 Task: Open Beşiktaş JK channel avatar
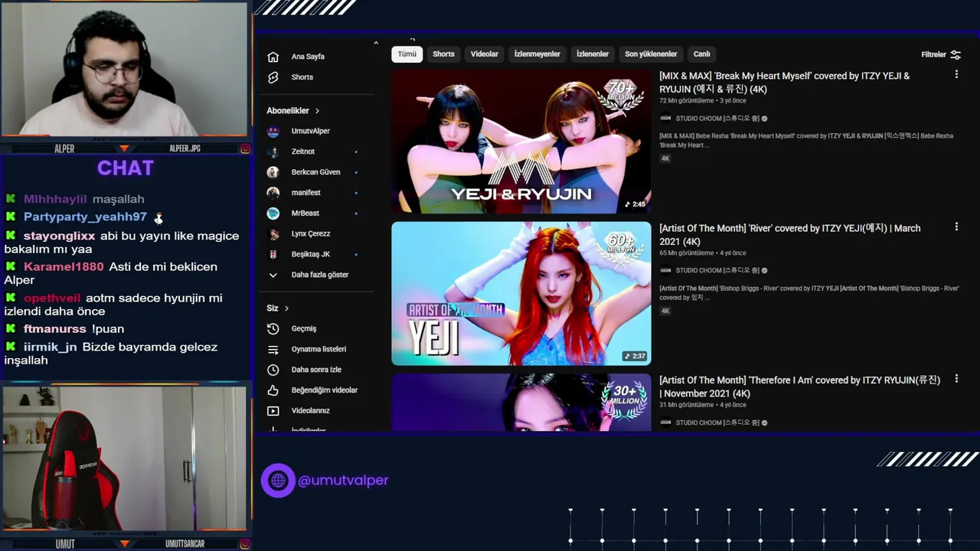pyautogui.click(x=273, y=254)
